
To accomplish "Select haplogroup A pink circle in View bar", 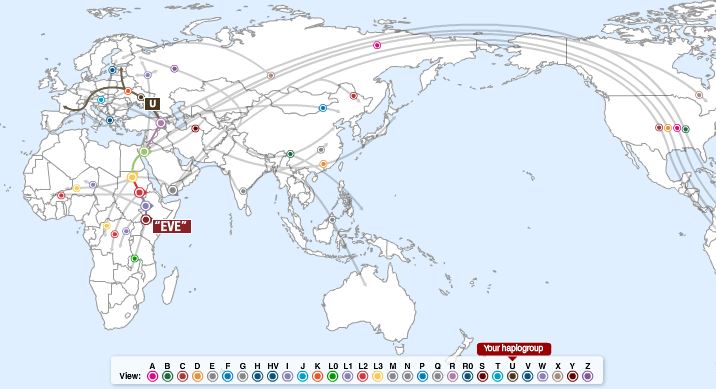I will [153, 376].
